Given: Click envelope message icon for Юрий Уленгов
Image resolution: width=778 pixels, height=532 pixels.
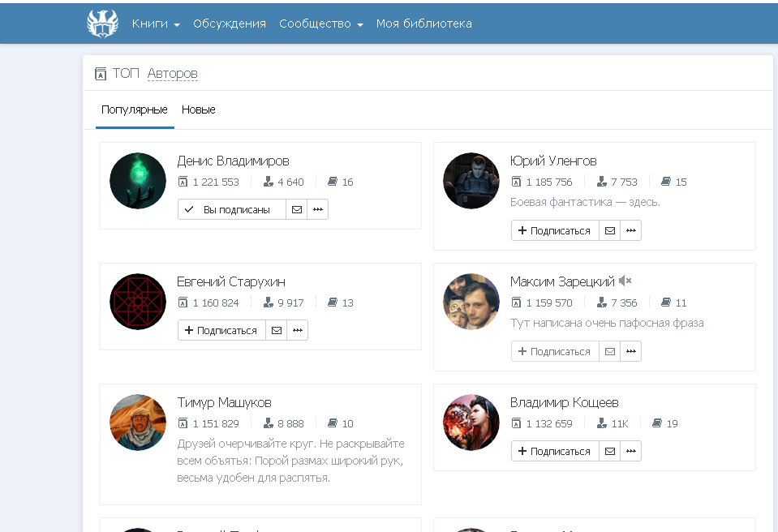Looking at the screenshot, I should (609, 230).
